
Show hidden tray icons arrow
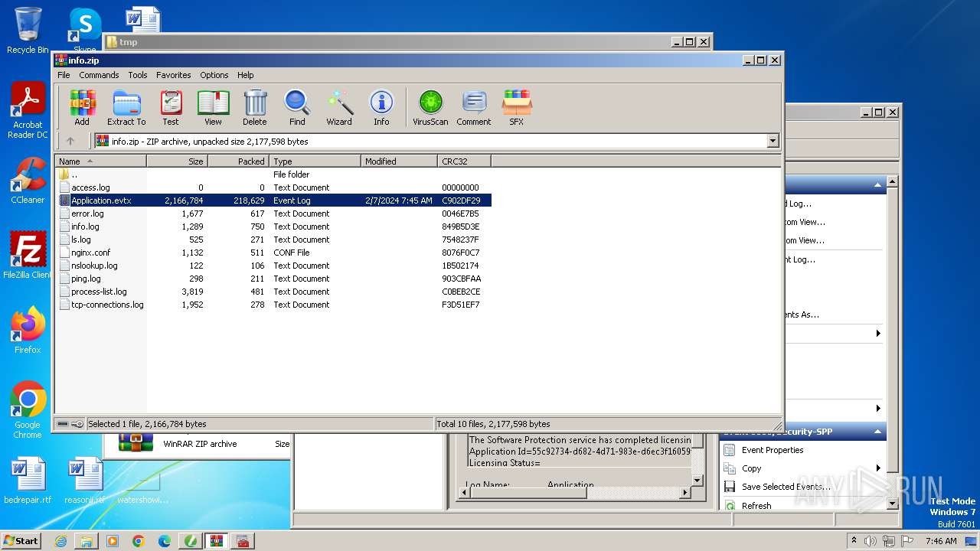pos(854,541)
